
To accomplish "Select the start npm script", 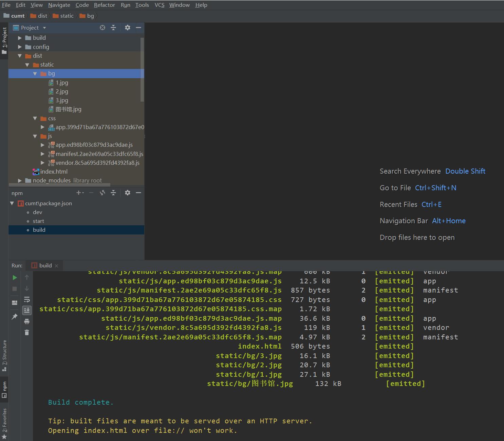I will (x=76, y=221).
